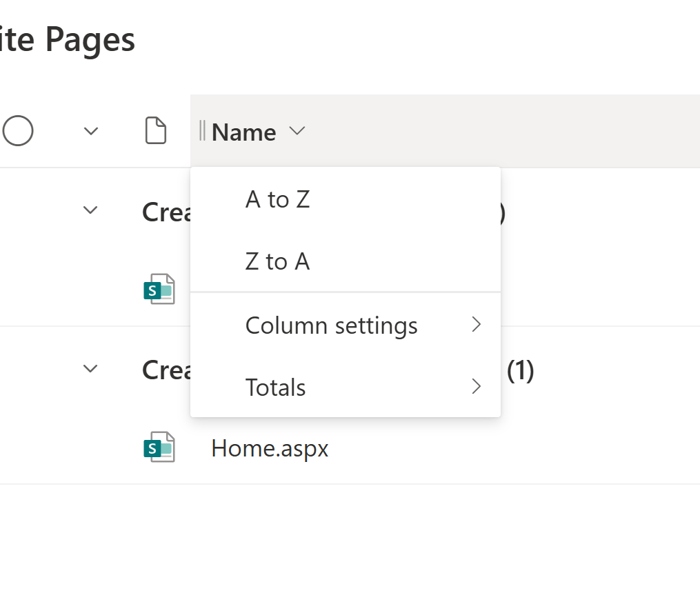Click the arrow beside Totals
Screen dimensions: 700x593
coord(476,387)
